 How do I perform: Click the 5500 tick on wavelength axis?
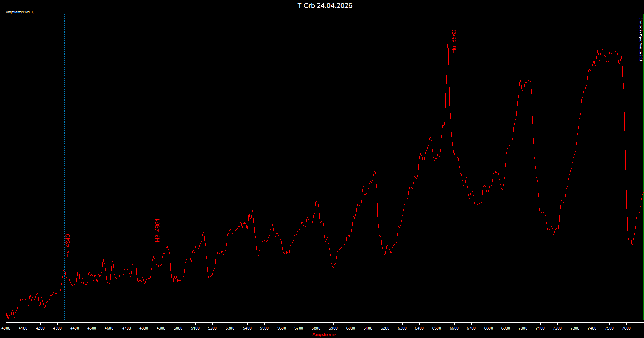click(x=264, y=328)
